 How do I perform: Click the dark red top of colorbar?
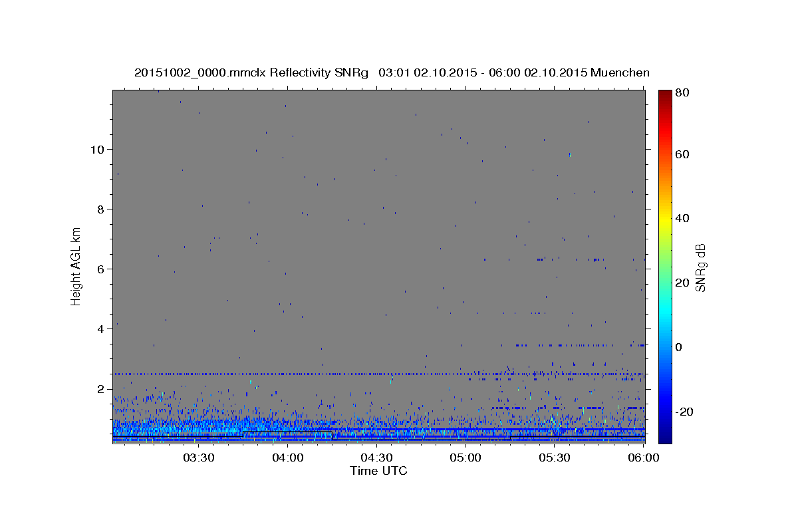664,96
